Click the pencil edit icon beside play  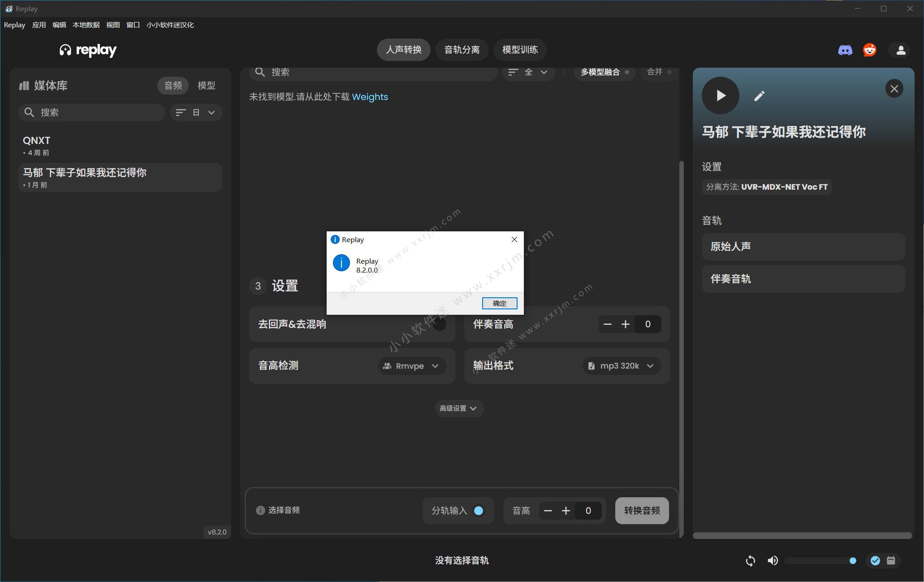tap(759, 96)
